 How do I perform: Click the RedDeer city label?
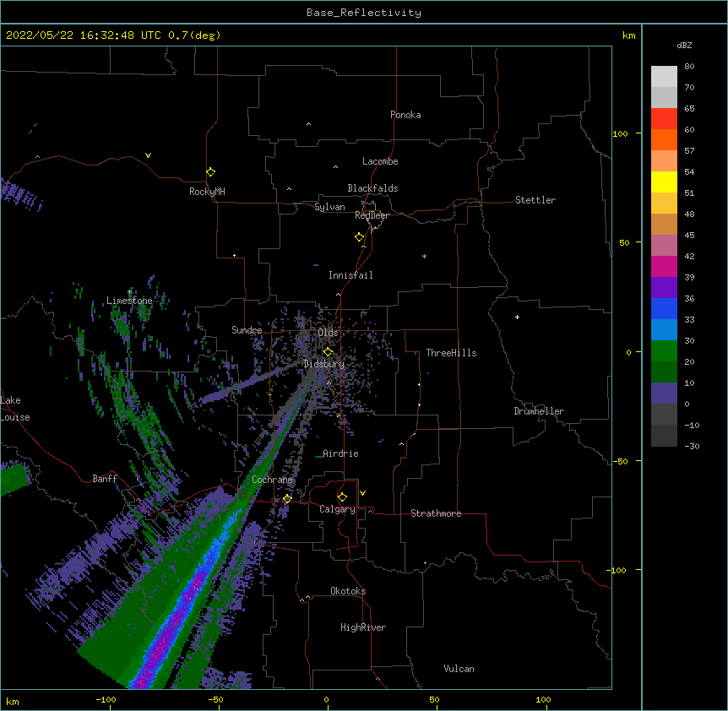pyautogui.click(x=372, y=215)
